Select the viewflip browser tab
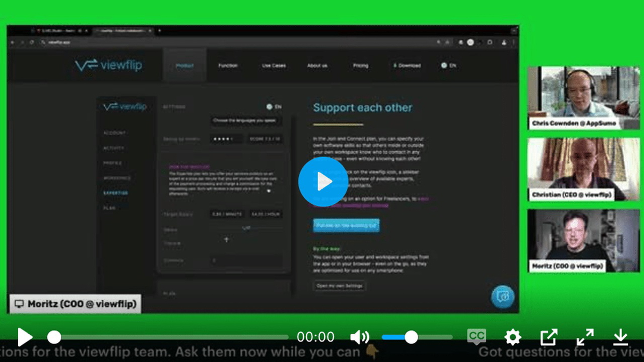The width and height of the screenshot is (644, 362). tap(123, 31)
